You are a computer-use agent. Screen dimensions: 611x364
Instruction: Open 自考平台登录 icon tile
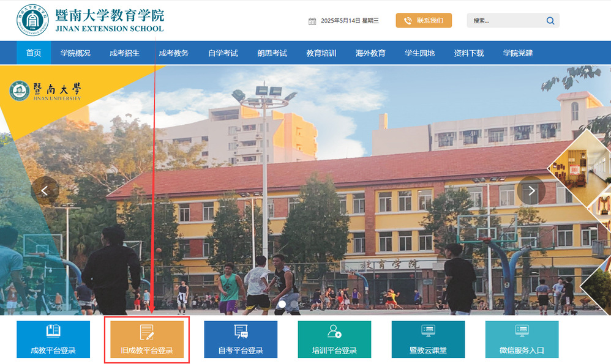pos(241,339)
